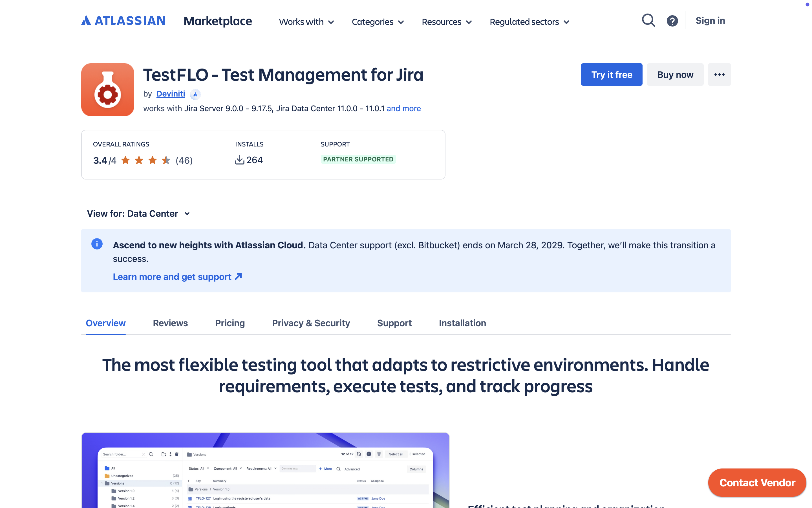The width and height of the screenshot is (812, 508).
Task: Click the installs download icon
Action: click(x=239, y=160)
